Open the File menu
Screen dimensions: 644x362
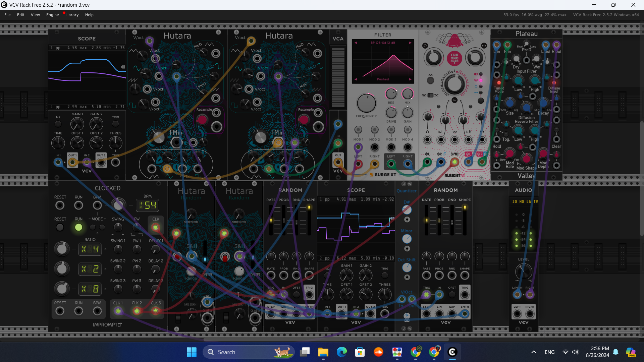7,15
